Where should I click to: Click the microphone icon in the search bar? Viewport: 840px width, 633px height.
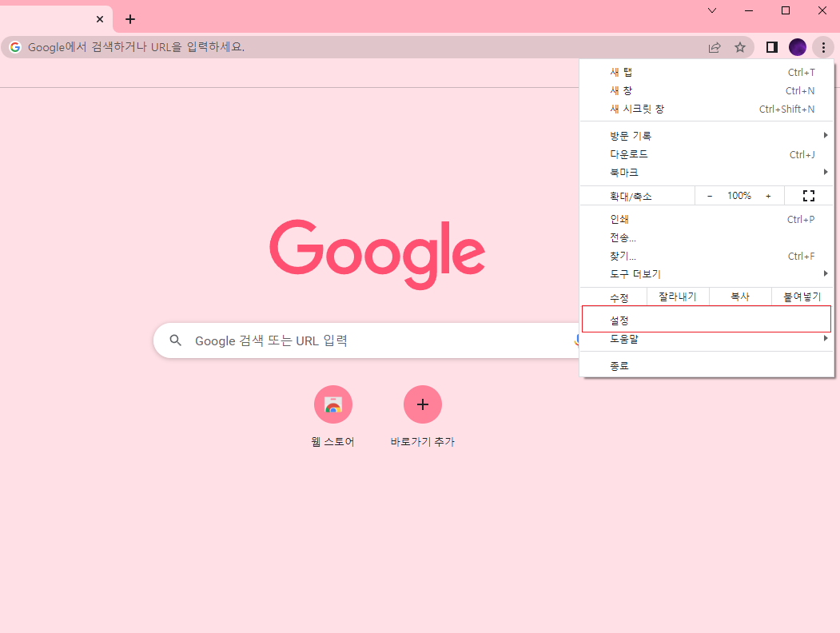coord(578,340)
